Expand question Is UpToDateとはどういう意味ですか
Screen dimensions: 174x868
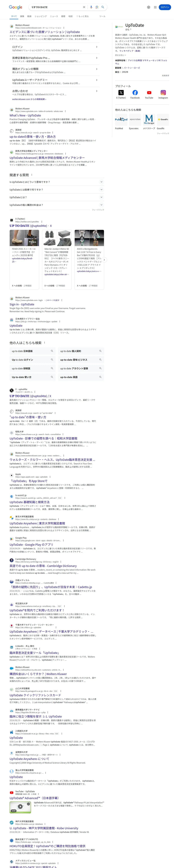[57, 182]
